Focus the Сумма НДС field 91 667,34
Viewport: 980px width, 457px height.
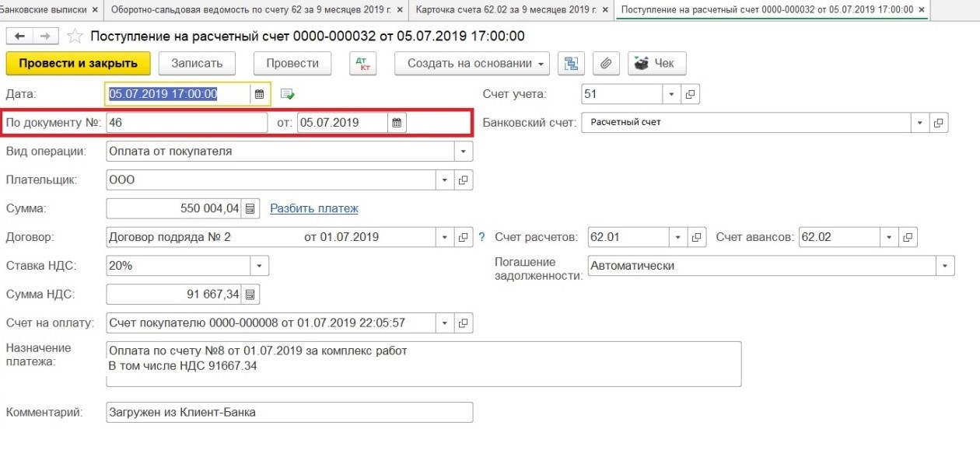(x=173, y=295)
